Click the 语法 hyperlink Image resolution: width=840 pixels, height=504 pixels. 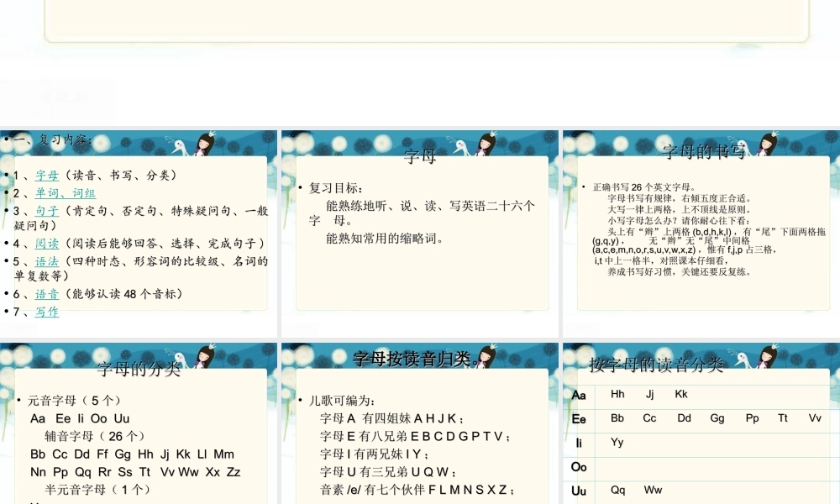click(46, 260)
